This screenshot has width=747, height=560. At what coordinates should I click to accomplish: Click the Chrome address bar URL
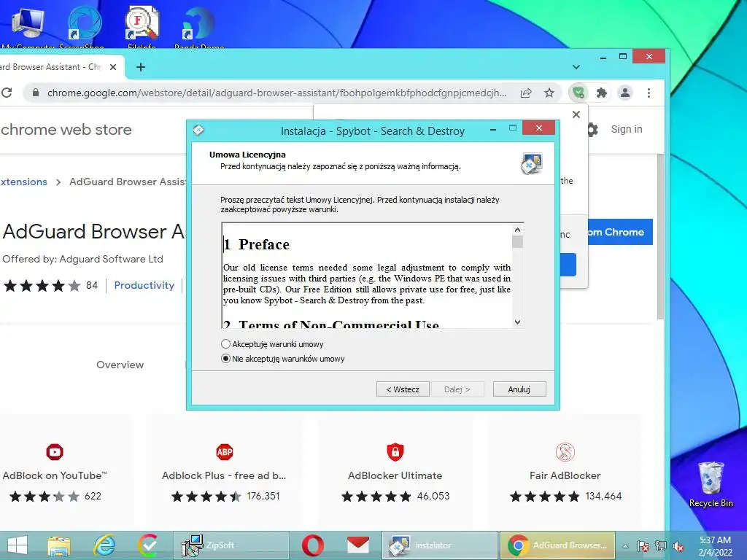276,93
